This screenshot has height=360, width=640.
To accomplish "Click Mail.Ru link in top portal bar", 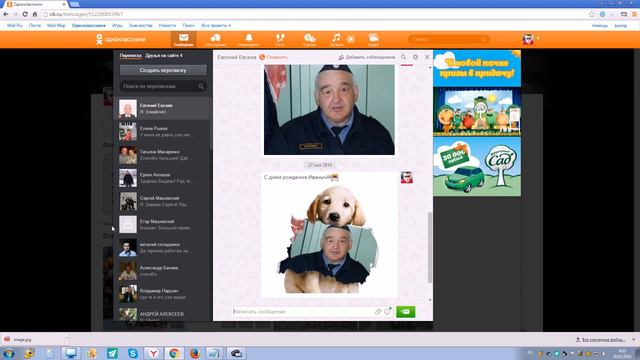I will pyautogui.click(x=15, y=25).
